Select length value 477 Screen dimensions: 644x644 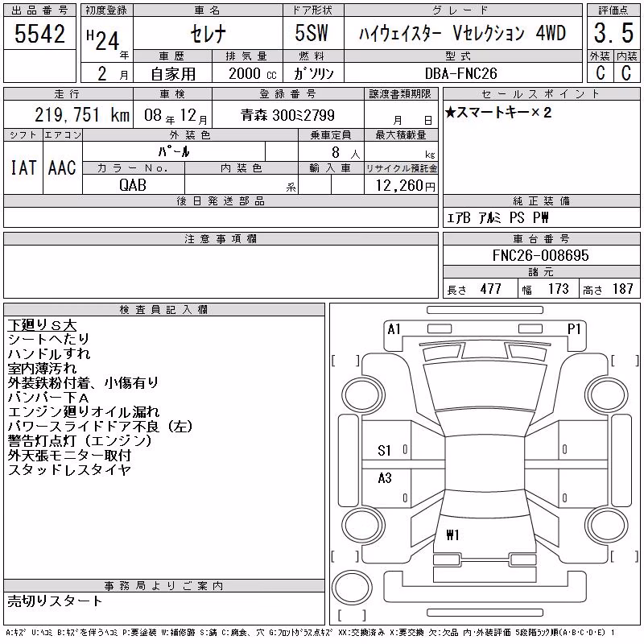click(490, 289)
